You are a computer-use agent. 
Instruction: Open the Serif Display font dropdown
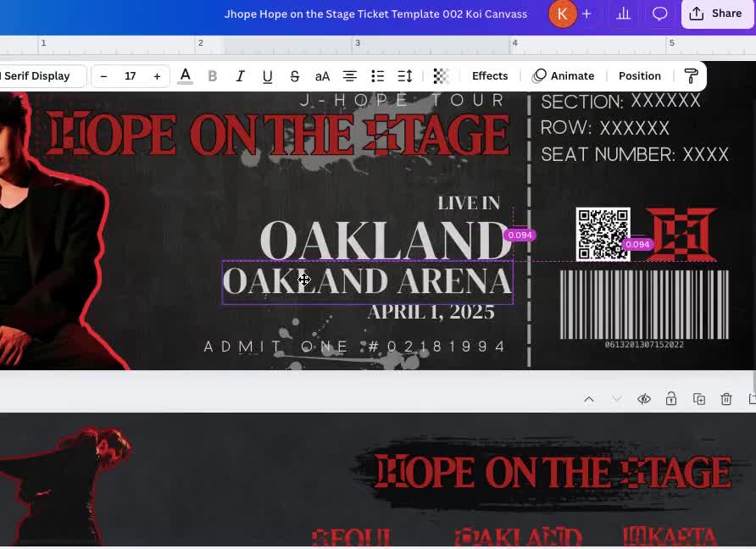point(42,76)
